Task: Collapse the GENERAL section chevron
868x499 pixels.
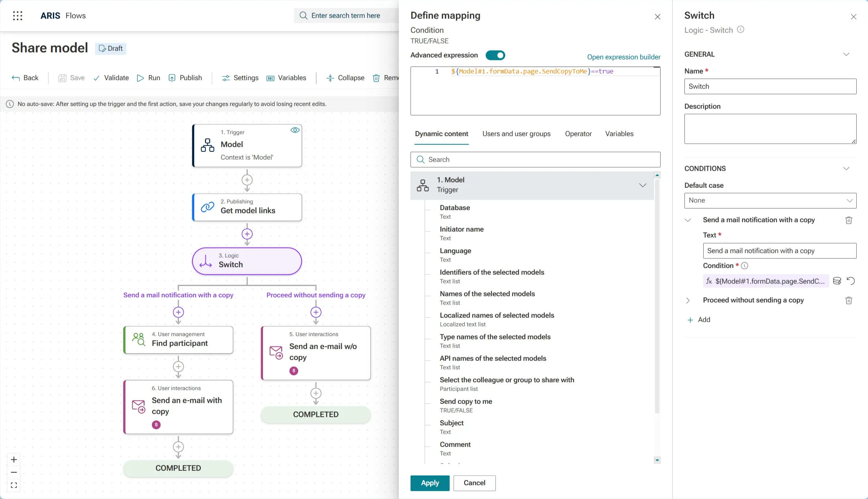Action: 846,54
